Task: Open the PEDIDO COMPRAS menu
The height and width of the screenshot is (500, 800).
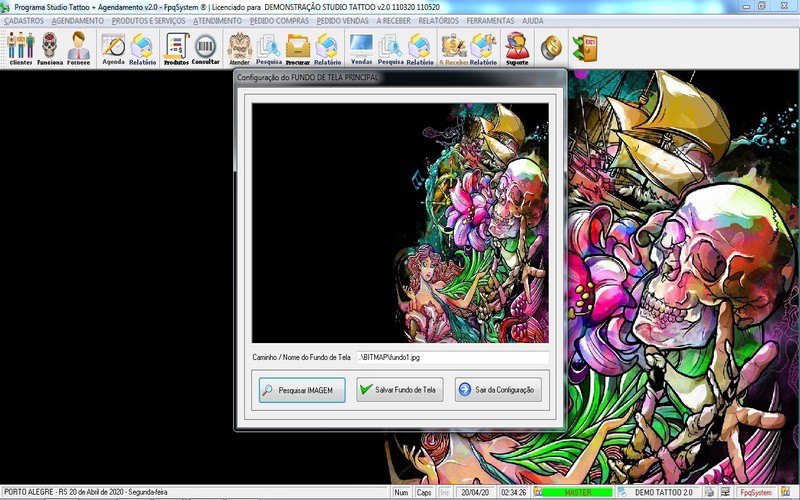Action: 279,21
